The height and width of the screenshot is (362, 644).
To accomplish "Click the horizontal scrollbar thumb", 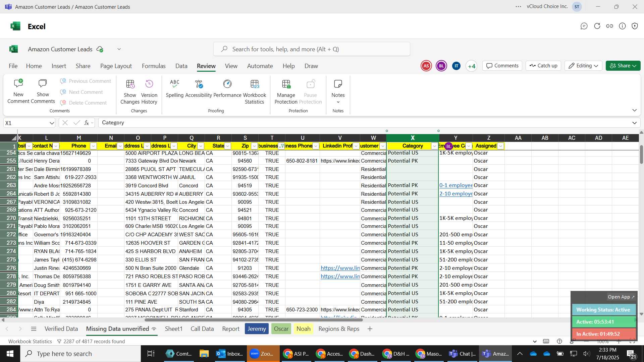I will (x=254, y=320).
